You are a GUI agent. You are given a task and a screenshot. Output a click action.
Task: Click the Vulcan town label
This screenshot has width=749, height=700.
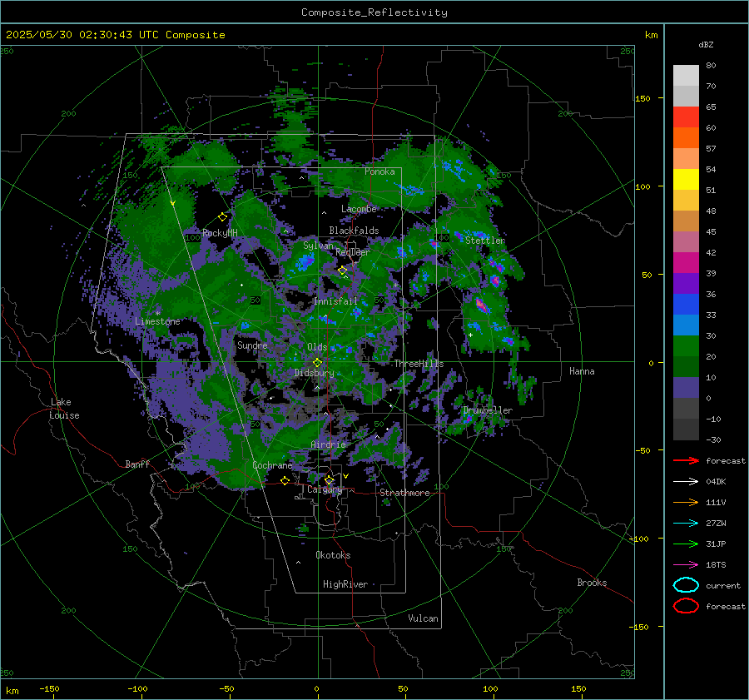(x=424, y=618)
